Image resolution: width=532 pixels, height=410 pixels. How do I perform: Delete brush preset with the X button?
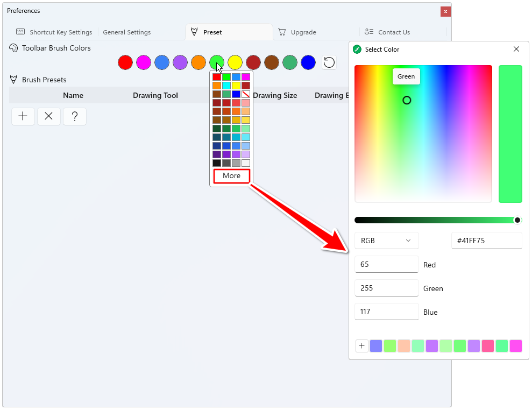click(49, 116)
